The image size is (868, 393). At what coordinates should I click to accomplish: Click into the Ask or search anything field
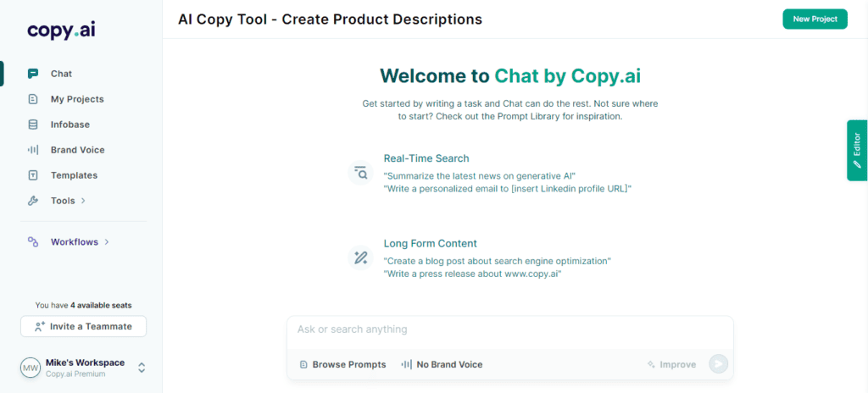509,329
